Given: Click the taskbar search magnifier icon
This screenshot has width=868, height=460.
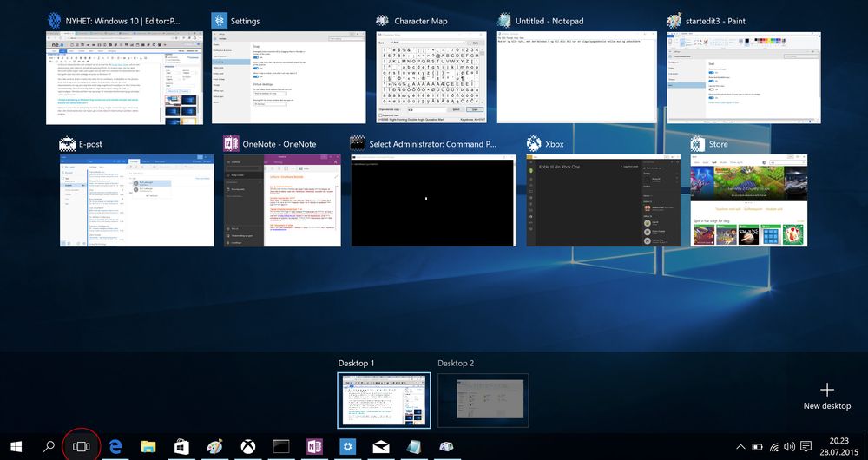Looking at the screenshot, I should click(x=49, y=446).
